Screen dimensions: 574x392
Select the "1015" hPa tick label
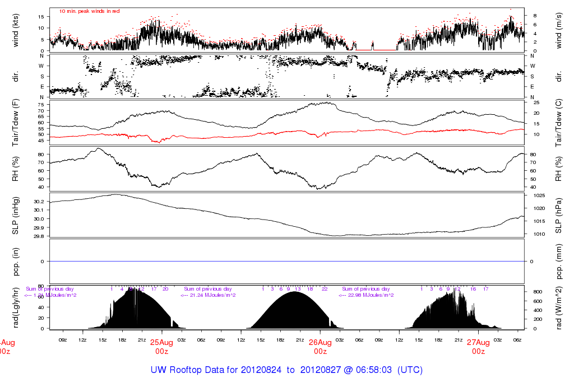pos(539,221)
